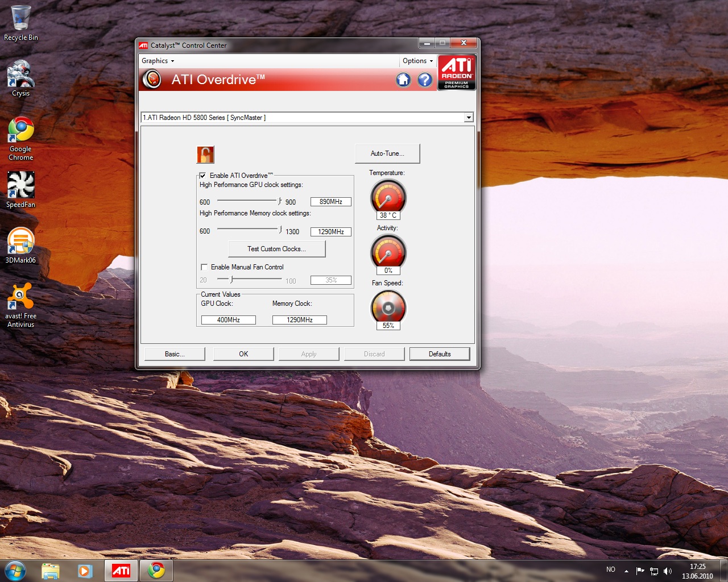The height and width of the screenshot is (582, 728).
Task: Click the current GPU Clock 400MHz value
Action: click(x=229, y=320)
